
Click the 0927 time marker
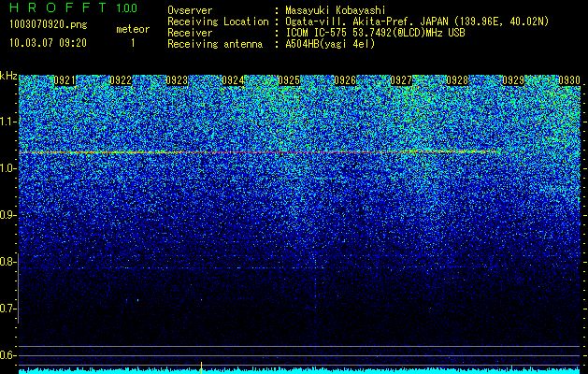click(x=401, y=80)
